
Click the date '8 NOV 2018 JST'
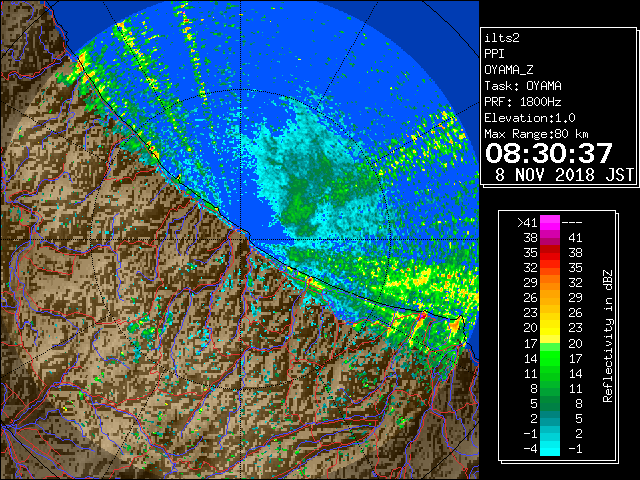pyautogui.click(x=564, y=175)
